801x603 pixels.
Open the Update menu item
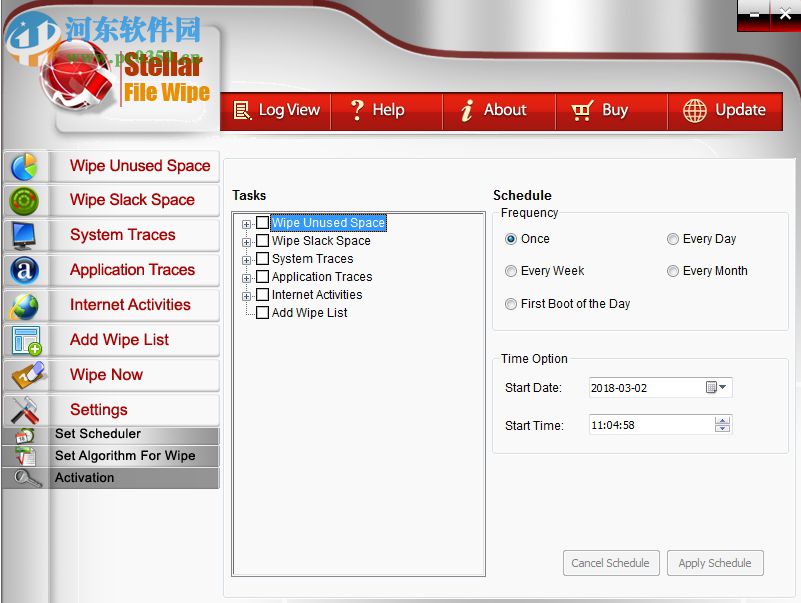pos(725,110)
